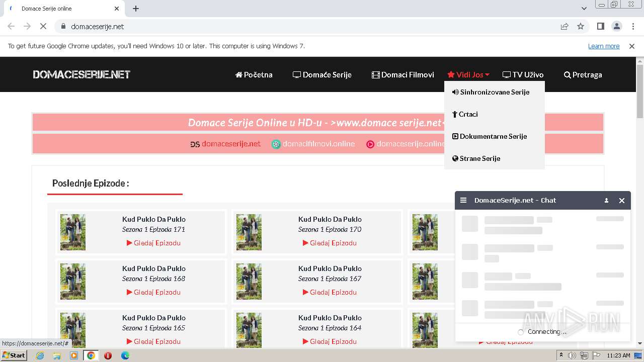
Task: Open the Domaće Serije menu item
Action: (322, 74)
